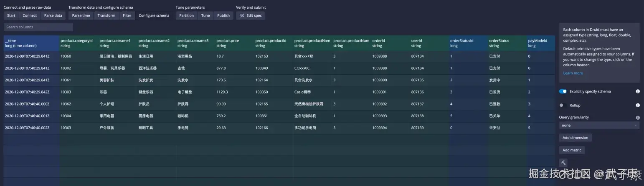Click product name cell COxxx0C
This screenshot has width=644, height=186.
click(x=312, y=68)
